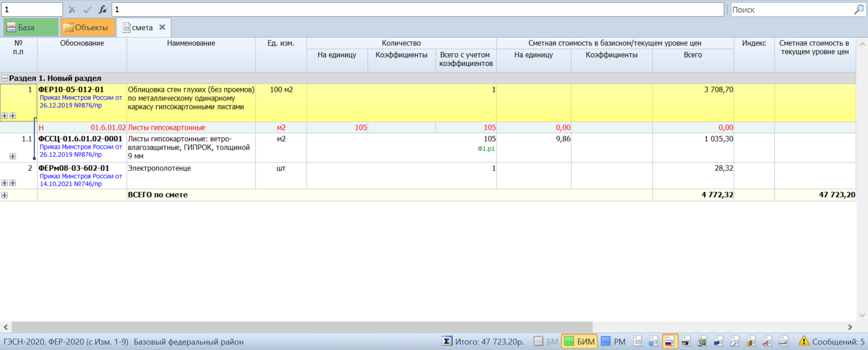This screenshot has height=350, width=868.
Task: Click the Russian flag document icon in status bar
Action: (x=670, y=341)
